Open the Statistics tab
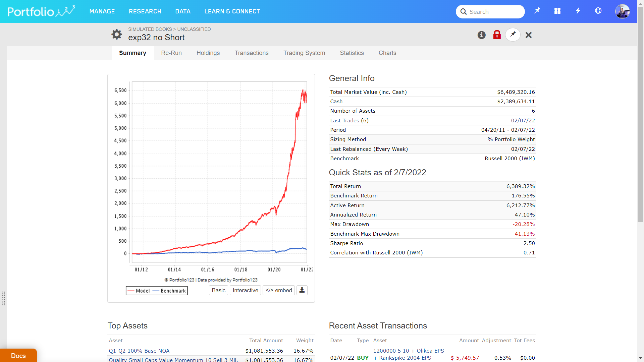Image resolution: width=644 pixels, height=362 pixels. click(352, 53)
